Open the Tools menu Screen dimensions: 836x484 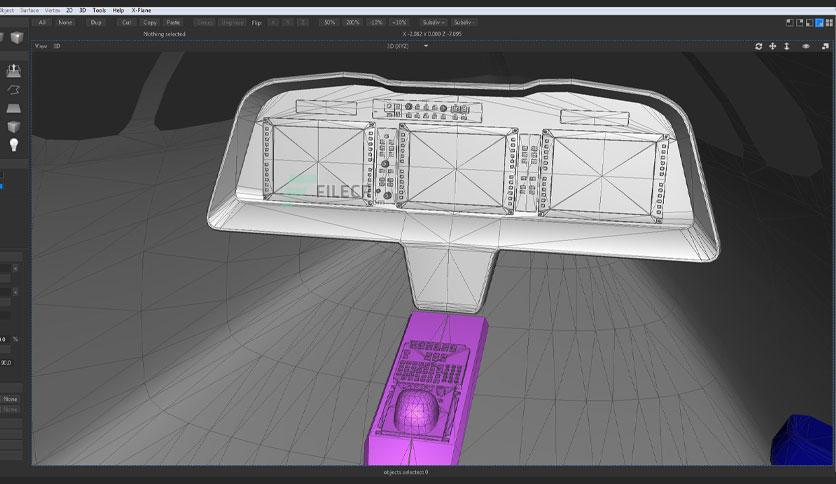(x=99, y=10)
